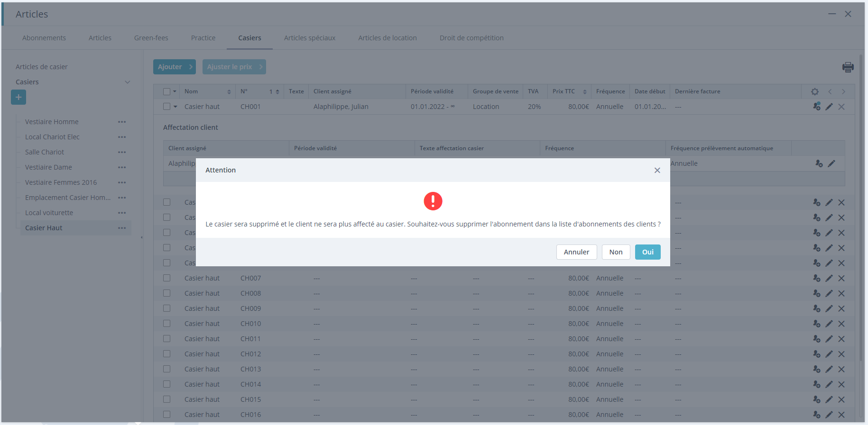Screen dimensions: 868x425
Task: Assign client icon for CH014 row
Action: 817,384
